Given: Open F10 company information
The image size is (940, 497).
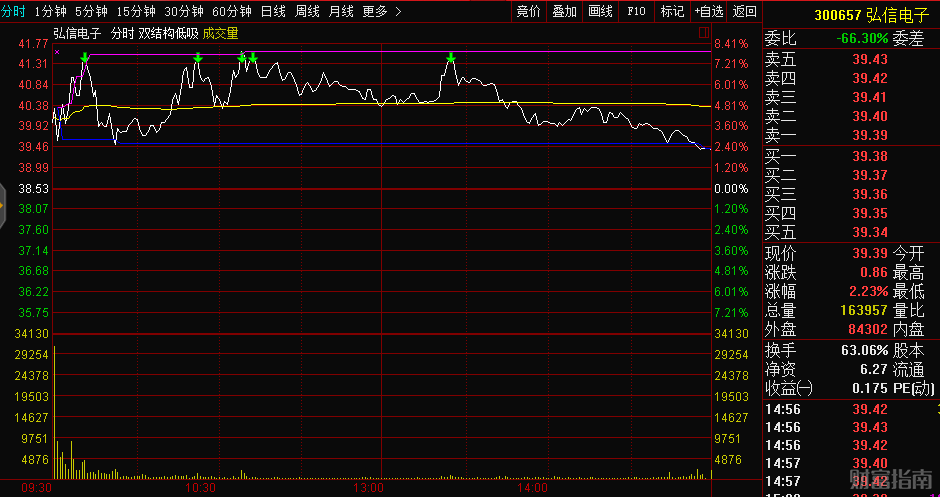Looking at the screenshot, I should click(x=636, y=11).
